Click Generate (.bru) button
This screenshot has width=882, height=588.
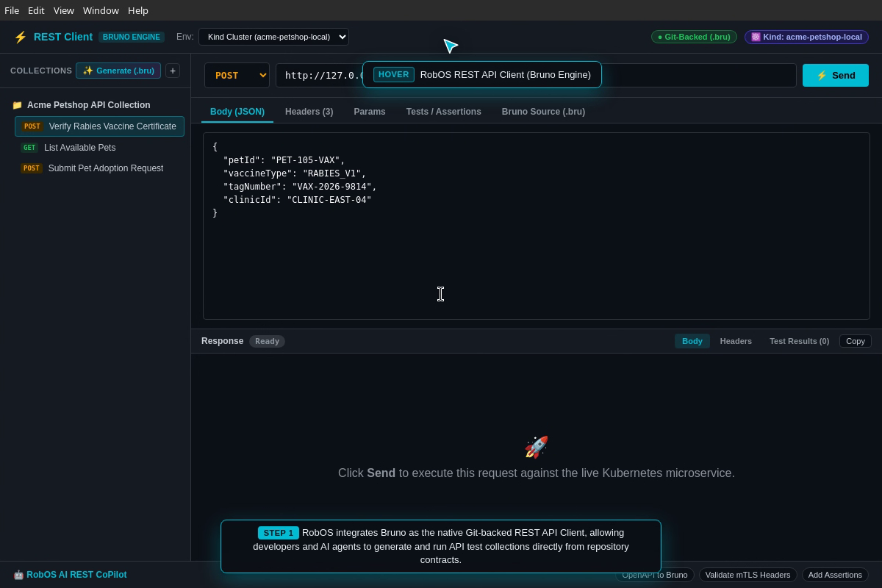118,71
